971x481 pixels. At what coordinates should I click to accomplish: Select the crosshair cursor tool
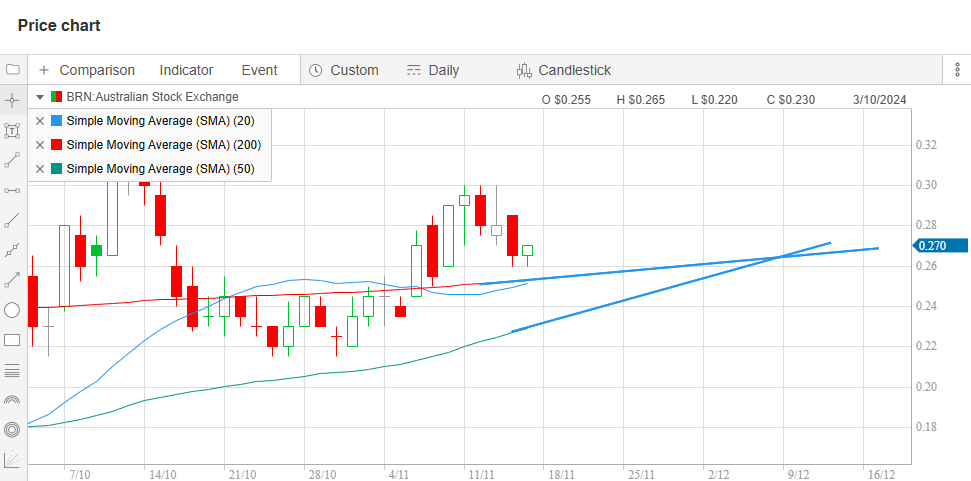[x=12, y=100]
